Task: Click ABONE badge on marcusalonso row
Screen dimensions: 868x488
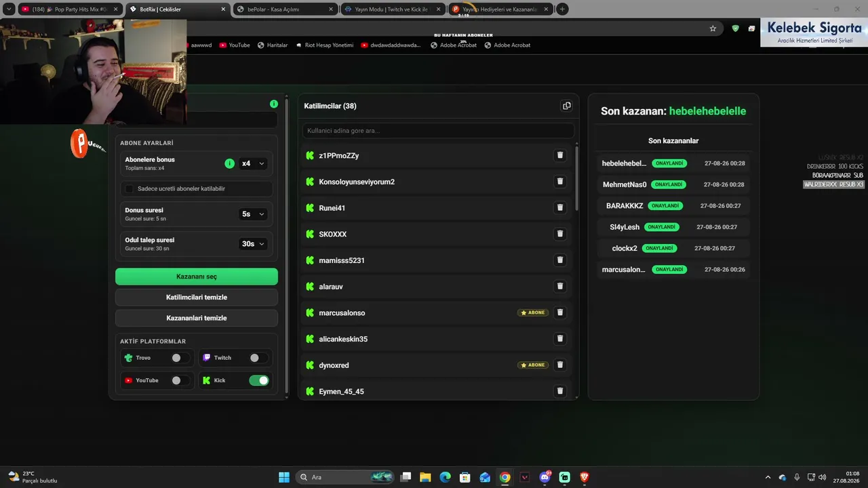Action: (533, 312)
